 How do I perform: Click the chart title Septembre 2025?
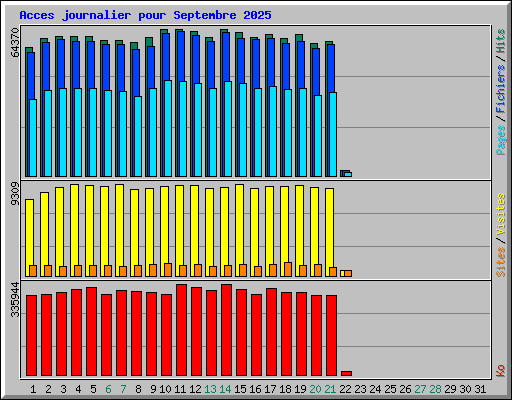point(145,15)
